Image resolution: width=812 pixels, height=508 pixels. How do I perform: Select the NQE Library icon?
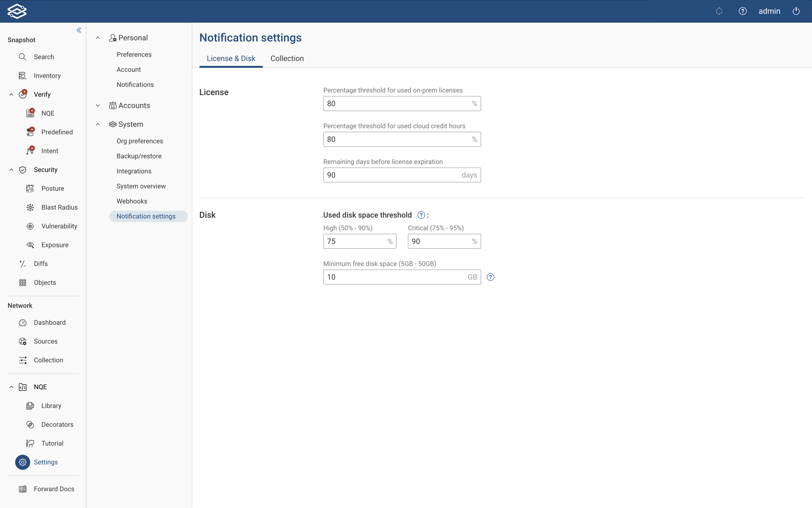click(x=30, y=405)
